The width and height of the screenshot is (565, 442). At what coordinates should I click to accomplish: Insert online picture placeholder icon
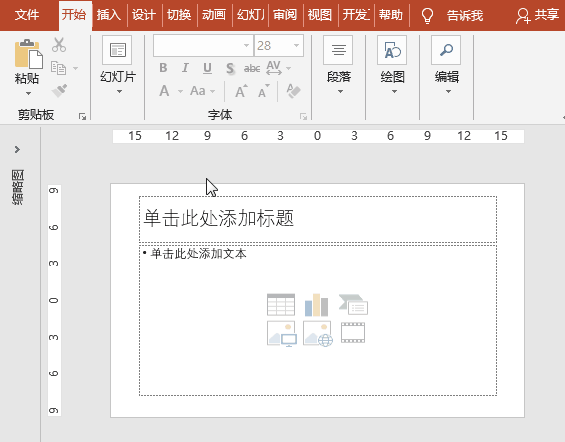318,334
